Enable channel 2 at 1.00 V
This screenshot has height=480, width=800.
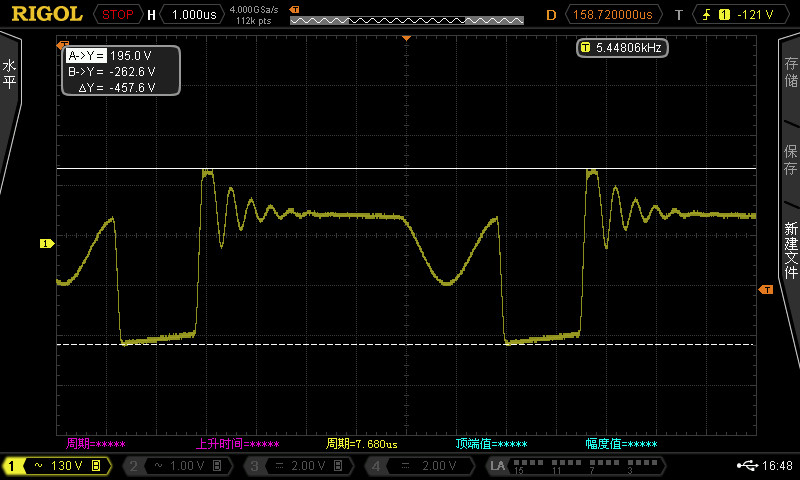[179, 466]
